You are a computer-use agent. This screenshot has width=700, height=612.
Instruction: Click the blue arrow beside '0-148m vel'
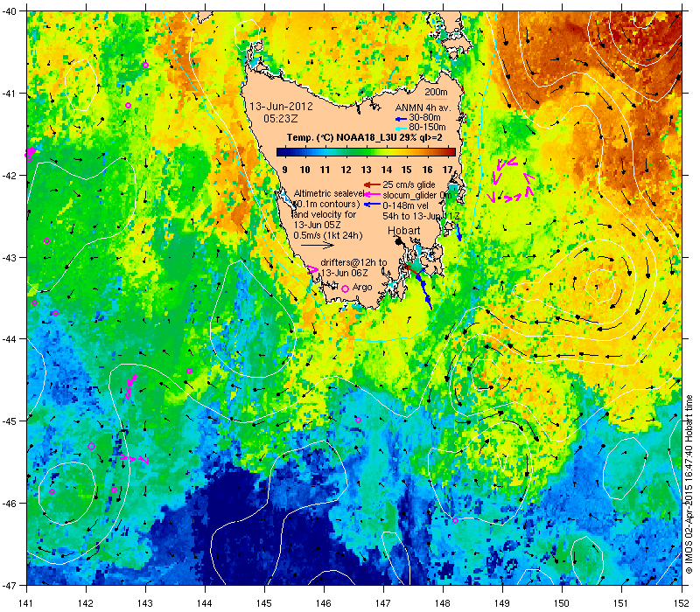[x=372, y=205]
